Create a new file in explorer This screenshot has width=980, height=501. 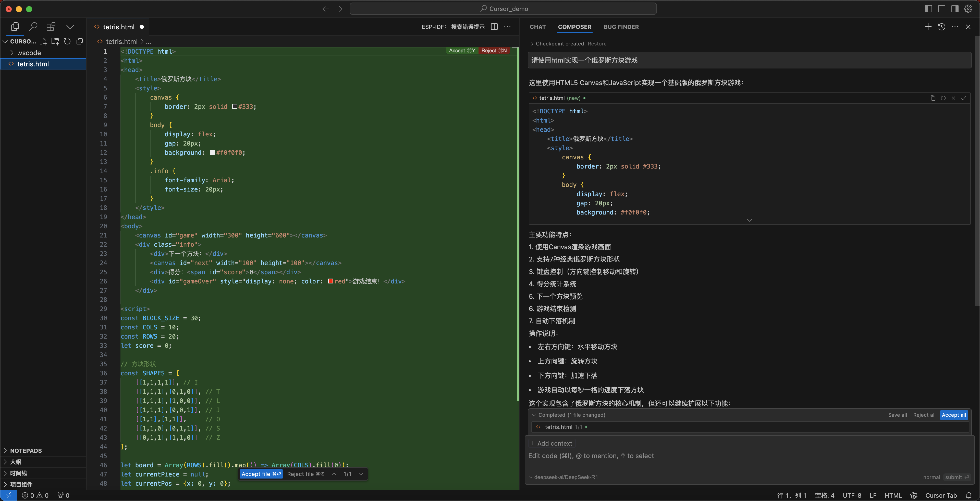[43, 41]
